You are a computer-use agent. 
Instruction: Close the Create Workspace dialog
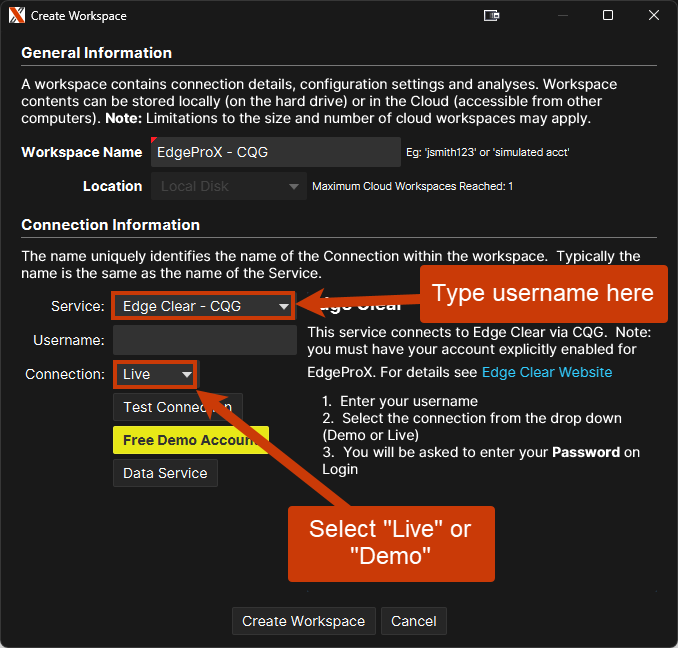(653, 16)
